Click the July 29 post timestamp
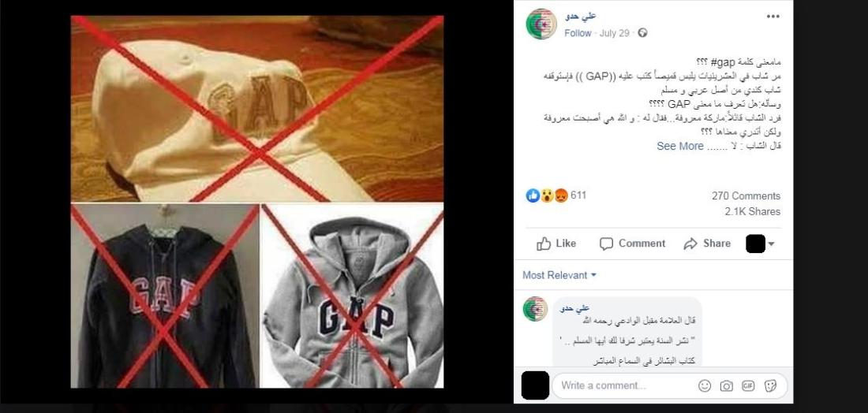The width and height of the screenshot is (868, 413). 615,33
